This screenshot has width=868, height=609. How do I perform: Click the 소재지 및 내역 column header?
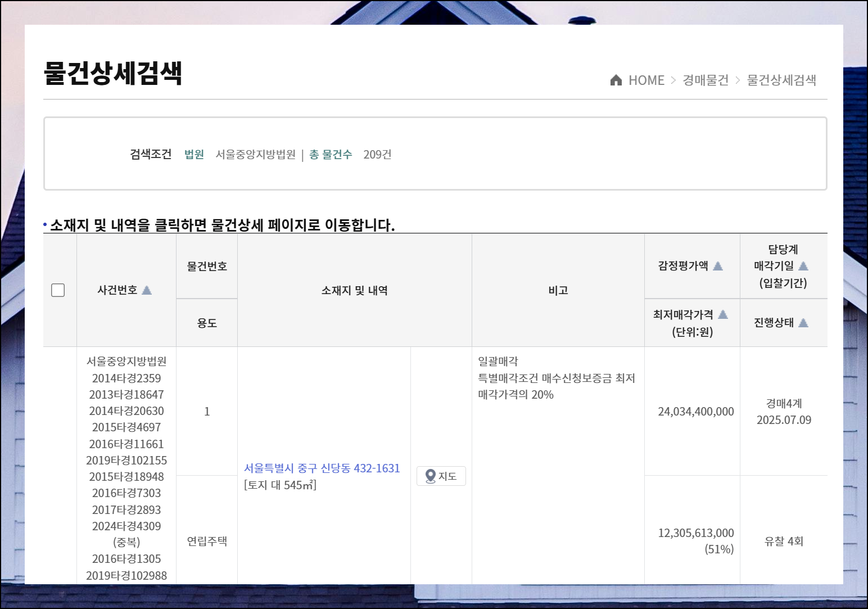pyautogui.click(x=355, y=291)
